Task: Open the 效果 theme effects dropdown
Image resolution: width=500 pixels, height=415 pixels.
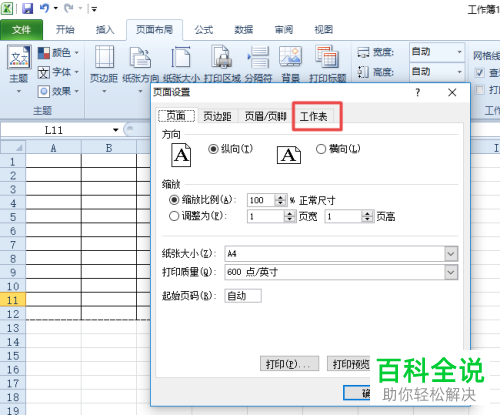Action: (58, 91)
